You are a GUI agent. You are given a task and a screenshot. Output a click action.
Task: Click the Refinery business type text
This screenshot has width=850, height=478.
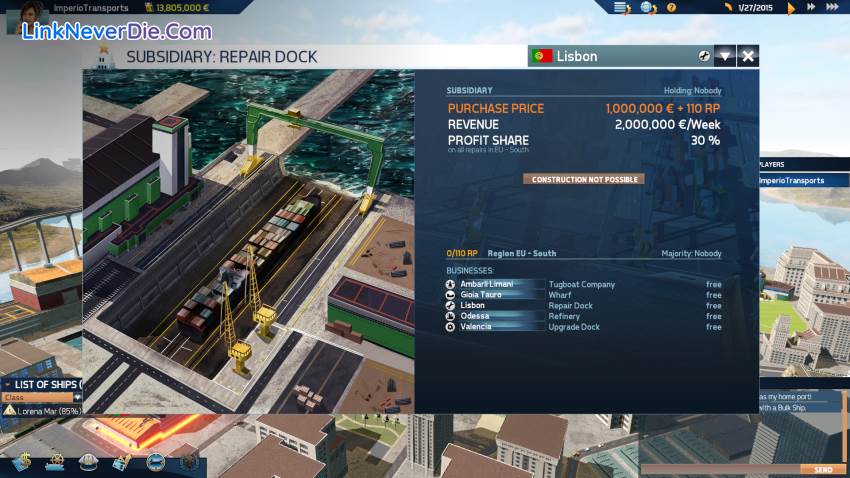pyautogui.click(x=564, y=316)
